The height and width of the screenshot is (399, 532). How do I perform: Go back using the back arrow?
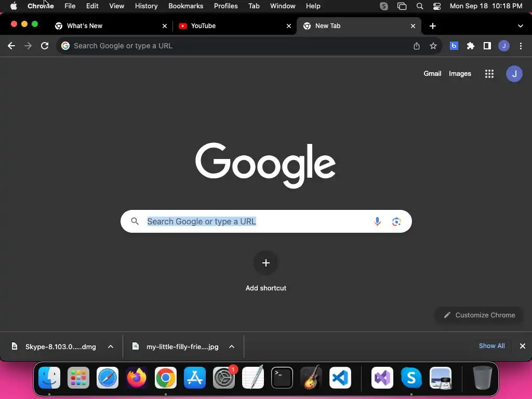coord(11,46)
